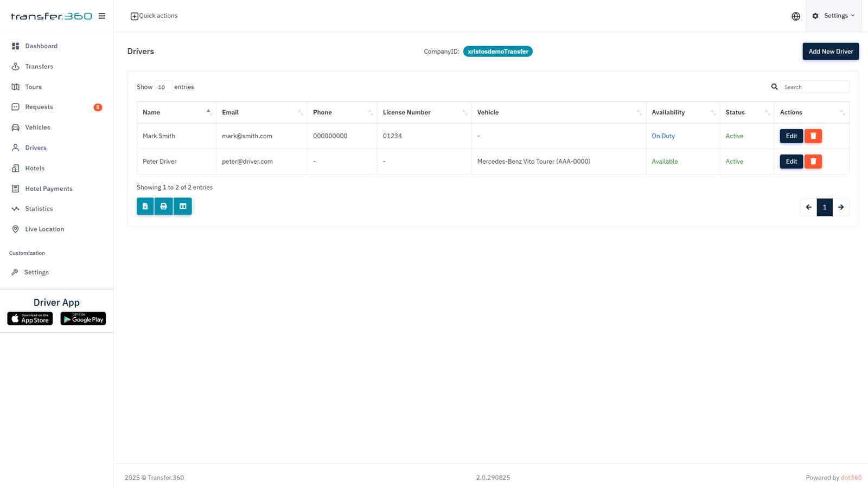
Task: Open the Settings dropdown in header
Action: 833,16
